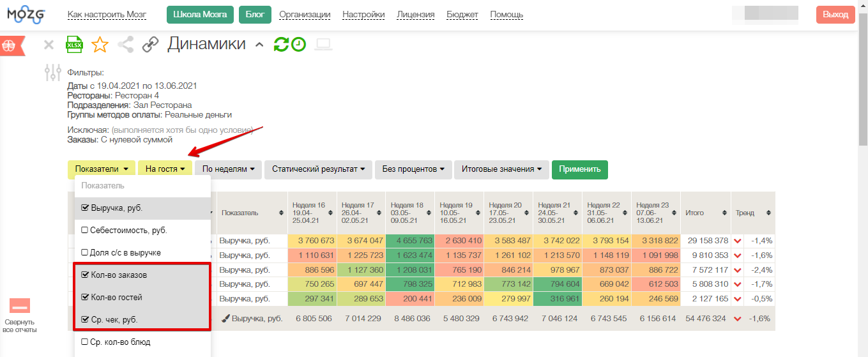Screen dimensions: 868x357
Task: Open the green clock schedule icon
Action: click(x=298, y=45)
